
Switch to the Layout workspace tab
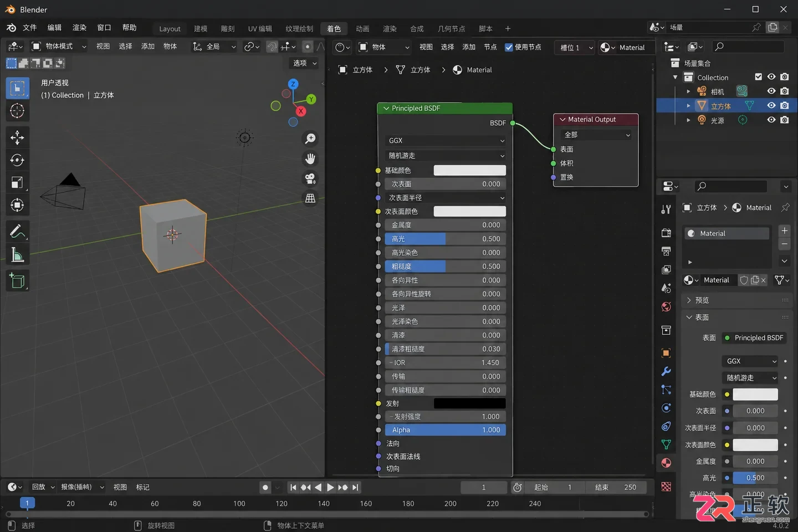point(170,29)
